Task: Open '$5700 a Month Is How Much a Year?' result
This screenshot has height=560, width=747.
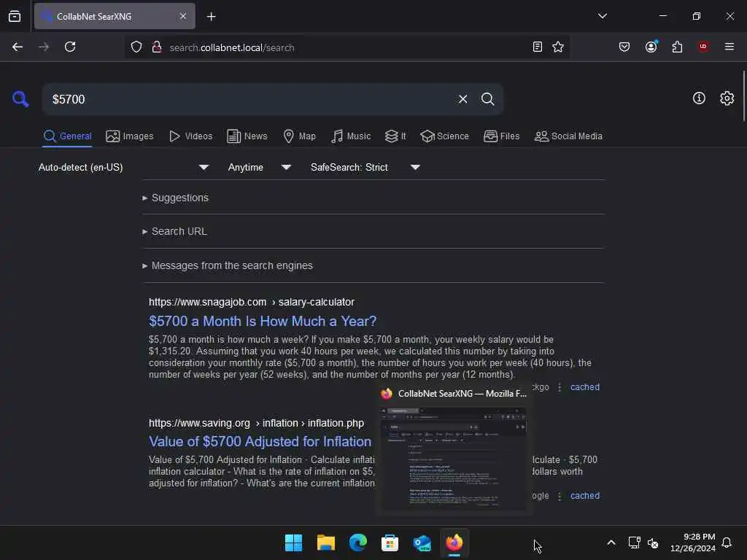Action: pos(263,321)
